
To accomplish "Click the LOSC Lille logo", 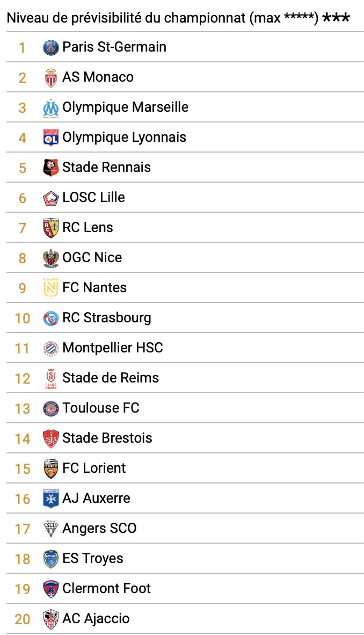I will coord(50,198).
